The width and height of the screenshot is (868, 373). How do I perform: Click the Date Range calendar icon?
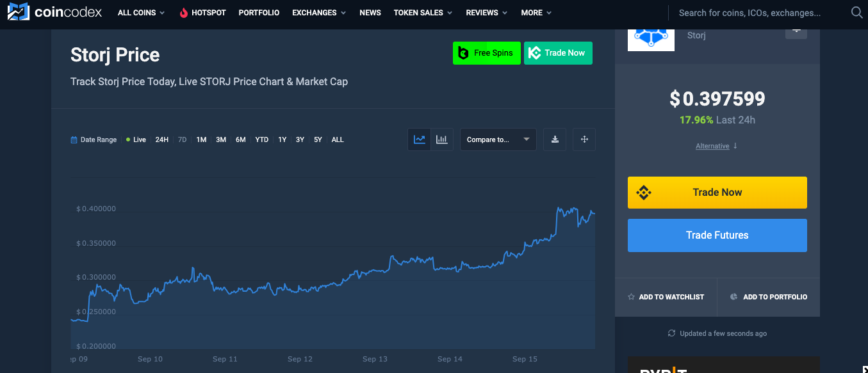(74, 139)
